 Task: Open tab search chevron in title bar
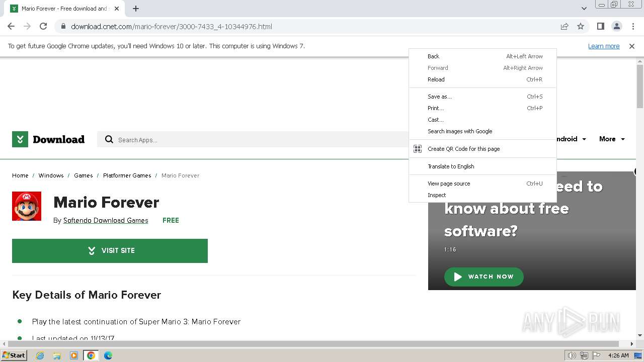[x=584, y=9]
